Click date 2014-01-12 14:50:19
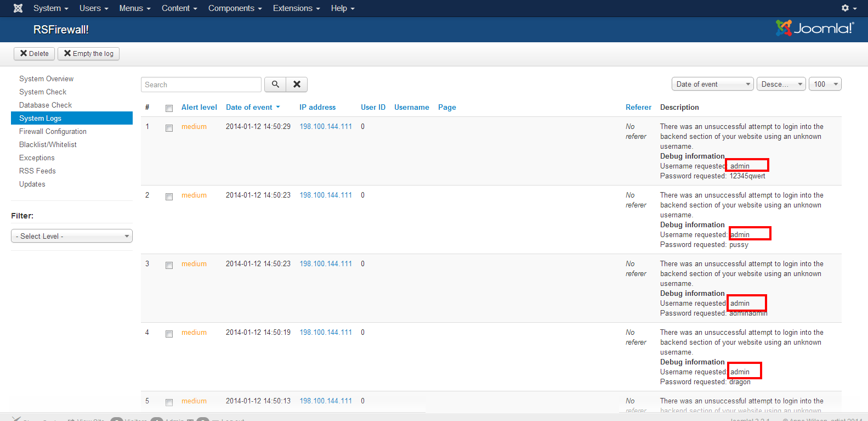Image resolution: width=868 pixels, height=421 pixels. (x=258, y=332)
